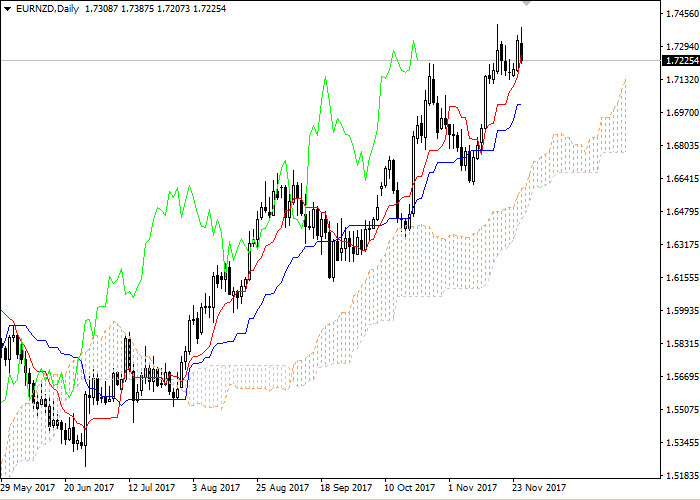Click the 10 Oct 2017 date label
This screenshot has width=700, height=500.
tap(410, 487)
